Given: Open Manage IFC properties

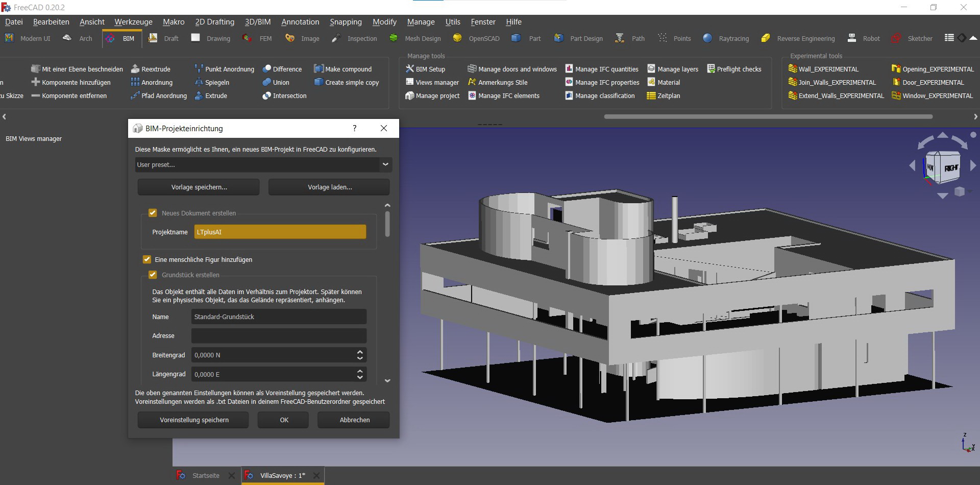Looking at the screenshot, I should pos(602,82).
